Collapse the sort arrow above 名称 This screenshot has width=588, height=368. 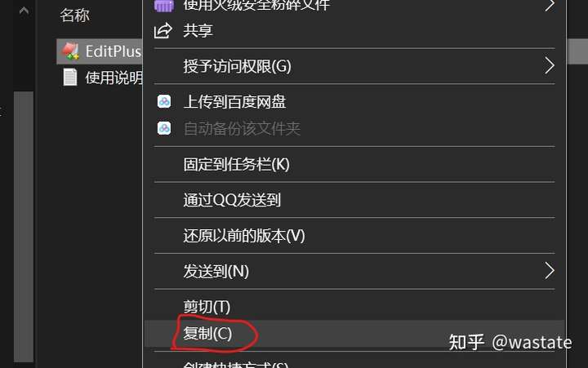click(x=24, y=10)
